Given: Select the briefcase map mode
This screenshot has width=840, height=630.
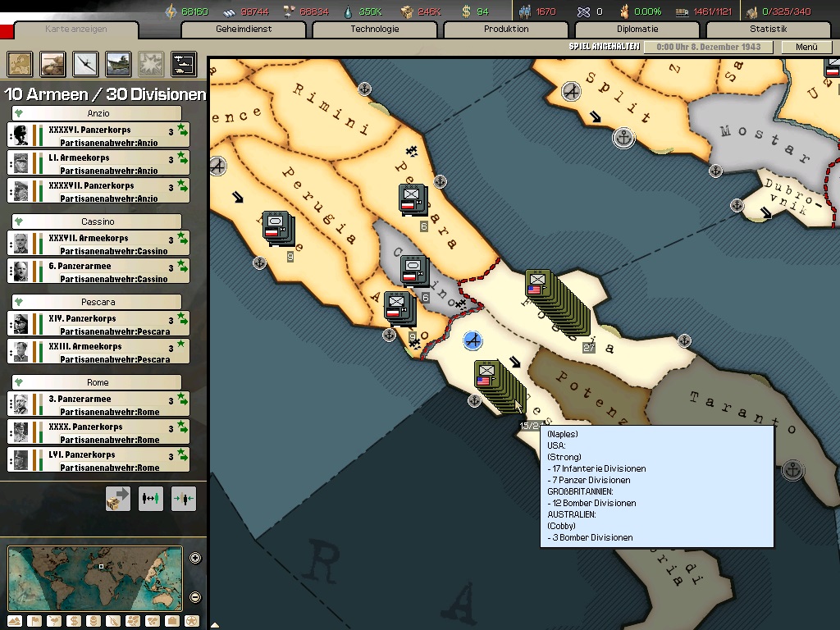Looking at the screenshot, I should click(x=172, y=622).
